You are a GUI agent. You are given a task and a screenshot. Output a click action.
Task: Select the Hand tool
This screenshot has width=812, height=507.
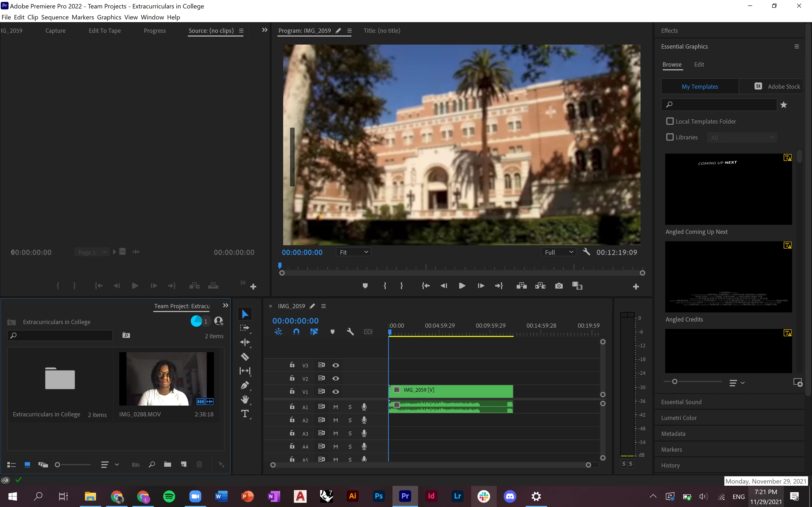pos(245,399)
